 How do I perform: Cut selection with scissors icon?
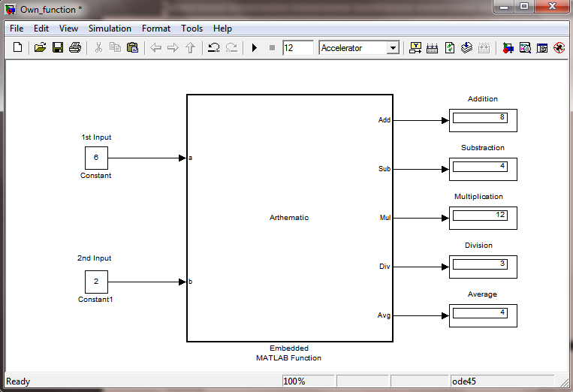point(98,47)
